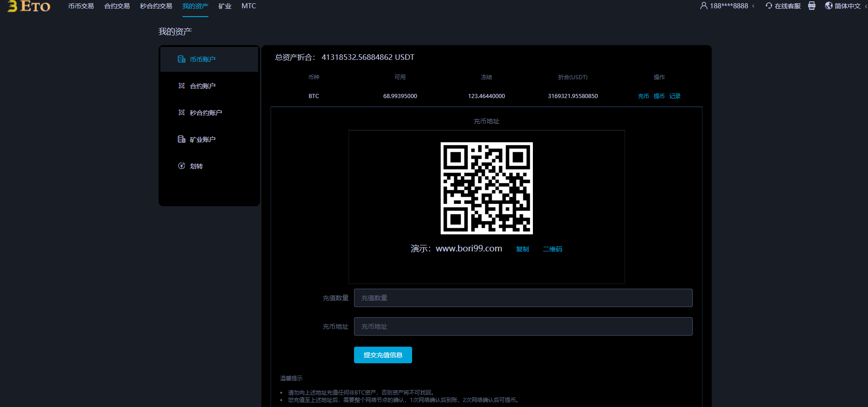Click the globe language icon
Image resolution: width=868 pixels, height=407 pixels.
click(x=829, y=6)
